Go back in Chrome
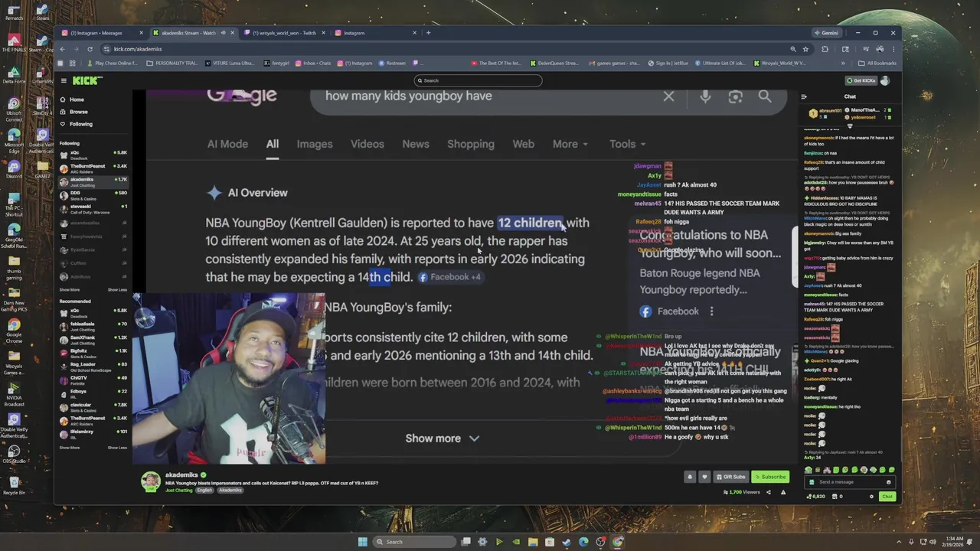The height and width of the screenshot is (551, 980). point(62,49)
